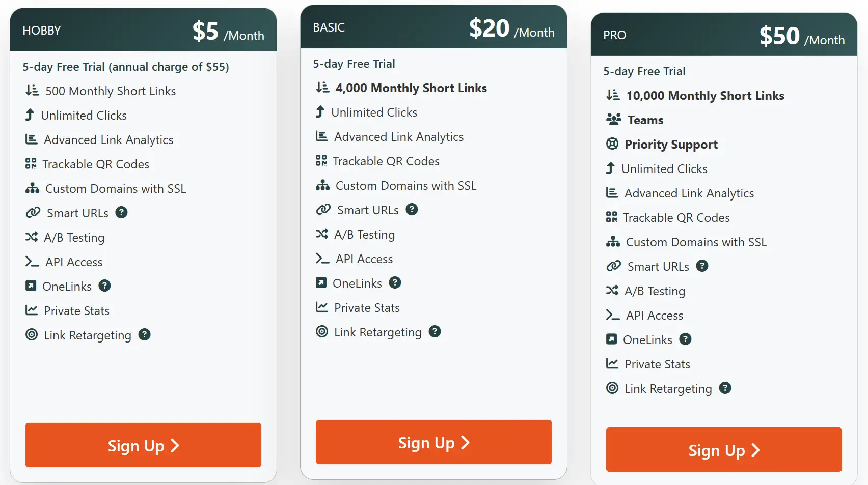Click Link Retargeting help icon in Hobby plan
This screenshot has height=485, width=868.
pos(145,334)
